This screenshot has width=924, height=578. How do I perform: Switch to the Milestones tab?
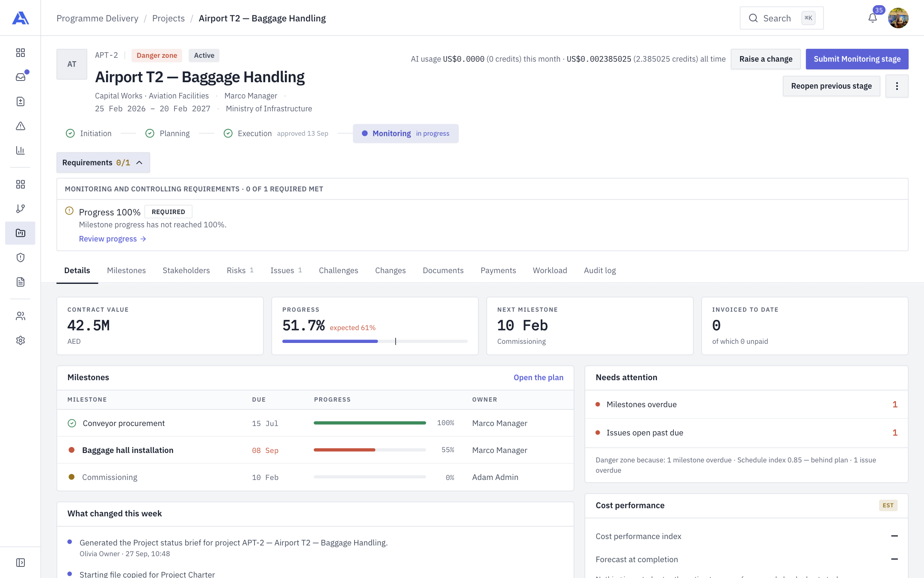[x=126, y=271]
